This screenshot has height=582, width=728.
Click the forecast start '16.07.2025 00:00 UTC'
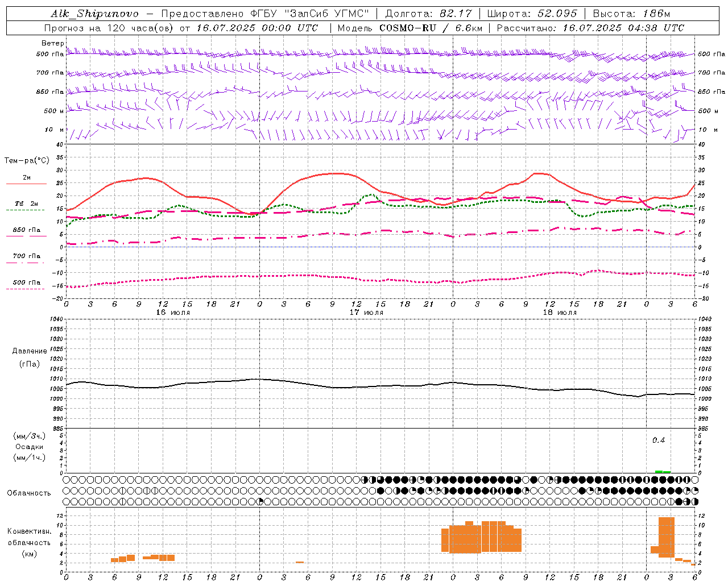coord(257,28)
